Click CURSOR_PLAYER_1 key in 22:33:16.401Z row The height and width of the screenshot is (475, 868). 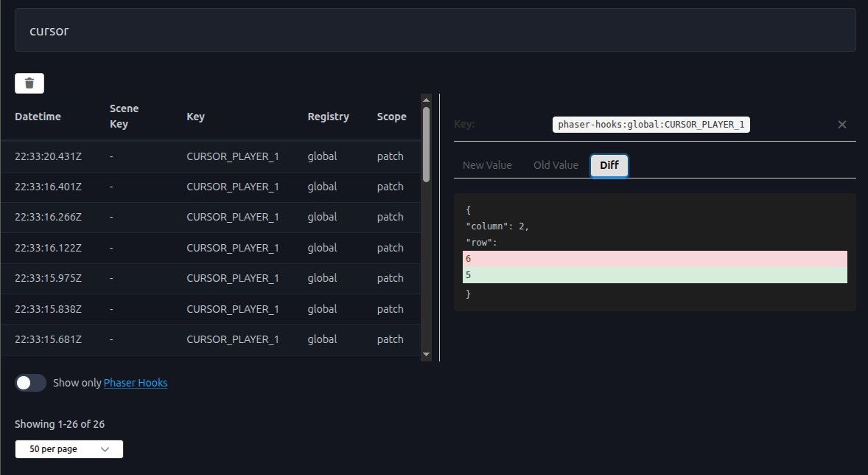click(233, 187)
